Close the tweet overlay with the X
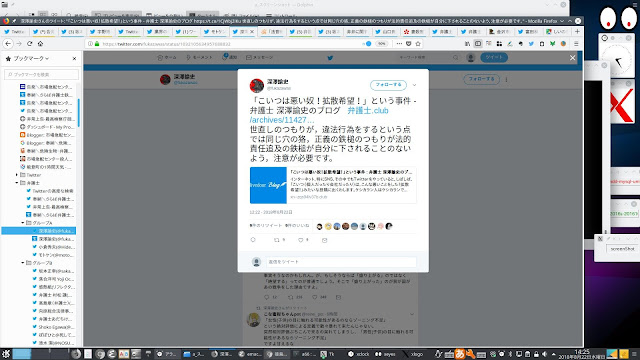The height and width of the screenshot is (360, 640). point(572,58)
